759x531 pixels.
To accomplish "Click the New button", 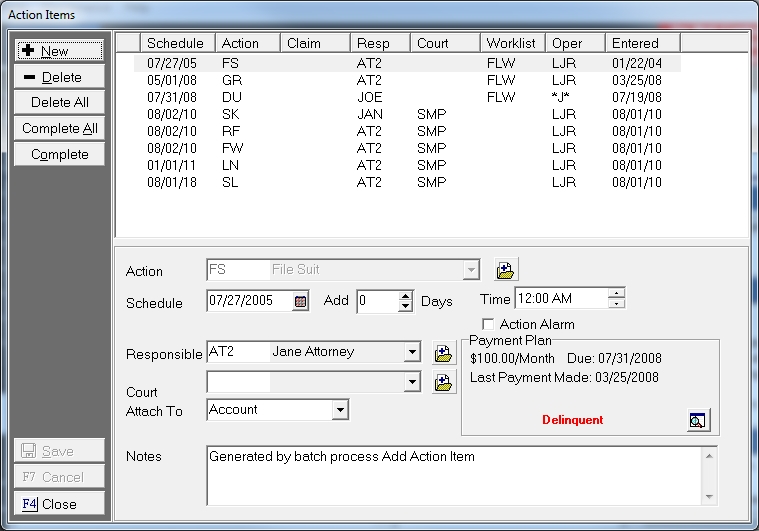I will 59,51.
